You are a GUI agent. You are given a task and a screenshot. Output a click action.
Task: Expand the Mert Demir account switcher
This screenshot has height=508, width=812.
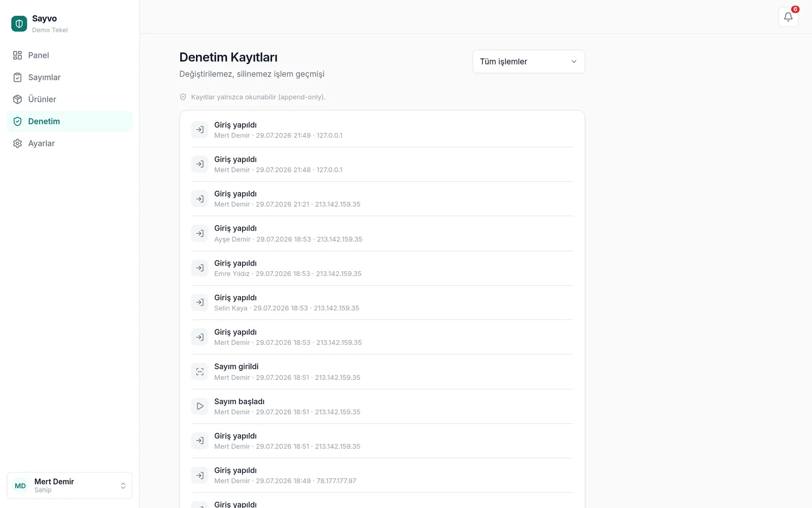pyautogui.click(x=70, y=486)
